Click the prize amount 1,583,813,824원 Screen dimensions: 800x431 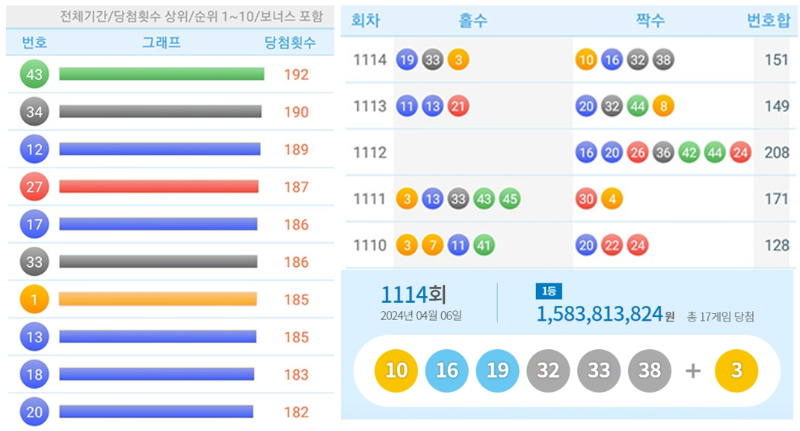tap(605, 314)
